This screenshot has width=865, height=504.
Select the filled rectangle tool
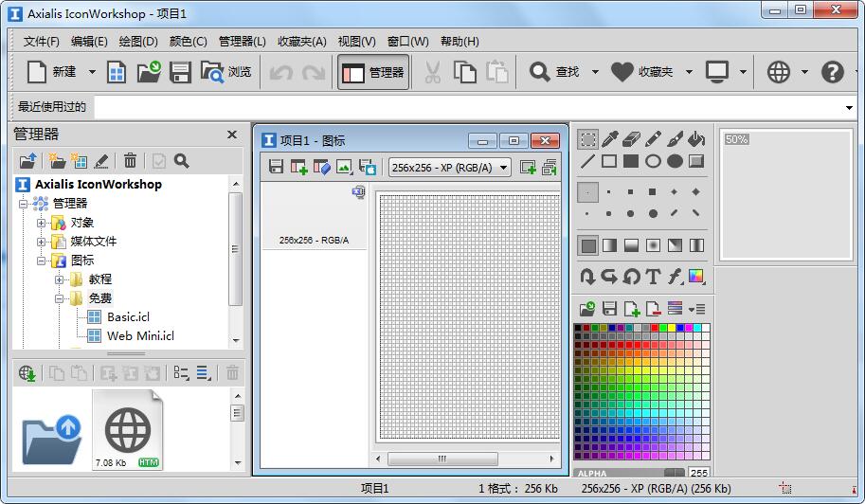631,161
